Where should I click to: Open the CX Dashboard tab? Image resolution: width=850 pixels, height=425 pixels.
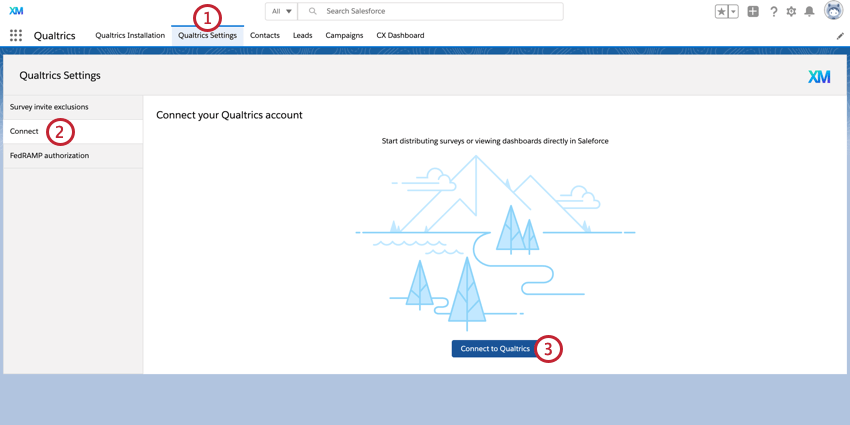401,35
